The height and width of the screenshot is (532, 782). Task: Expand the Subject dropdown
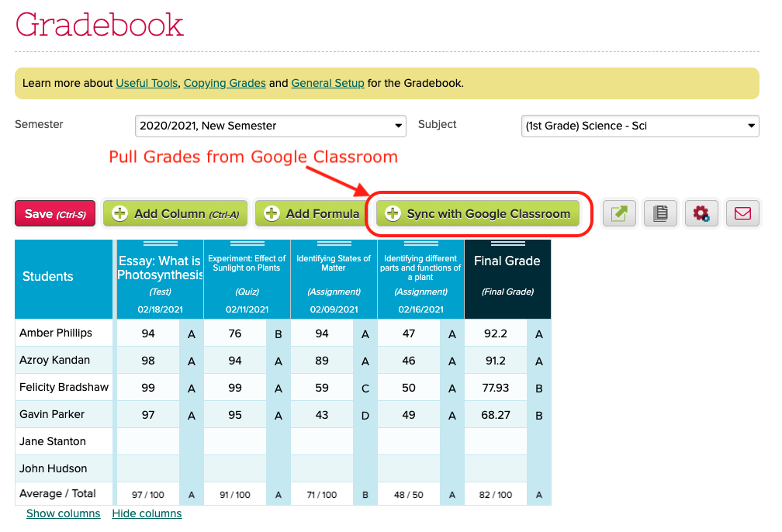640,126
